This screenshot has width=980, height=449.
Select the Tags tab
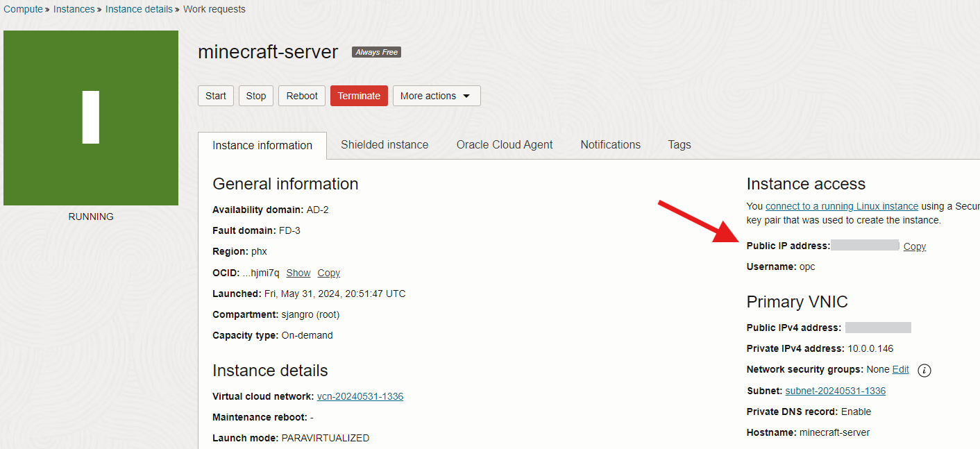[x=679, y=145]
